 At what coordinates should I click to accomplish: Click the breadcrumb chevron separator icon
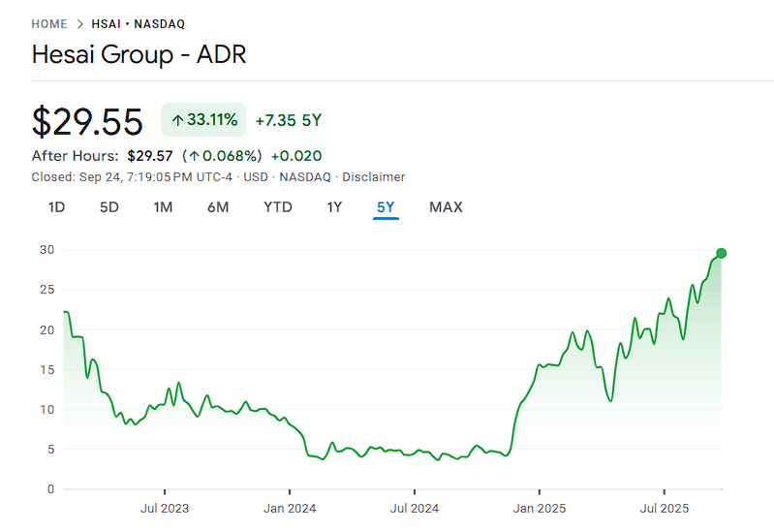click(x=80, y=23)
